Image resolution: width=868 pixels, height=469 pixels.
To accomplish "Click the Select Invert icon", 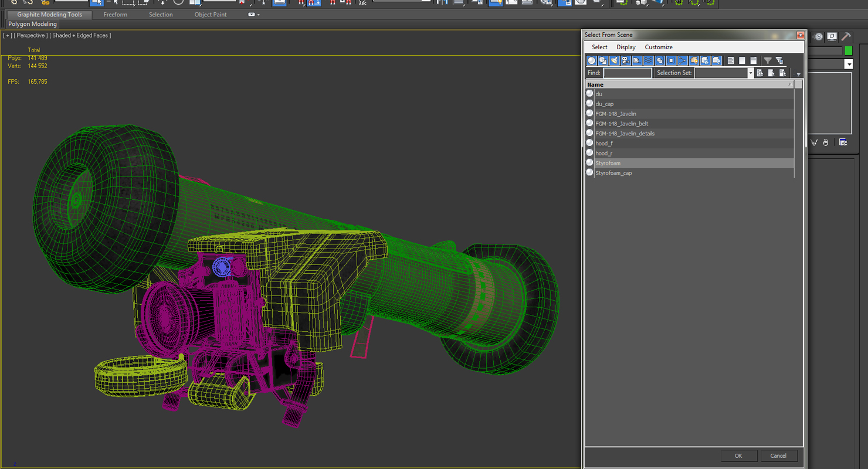I will [754, 60].
